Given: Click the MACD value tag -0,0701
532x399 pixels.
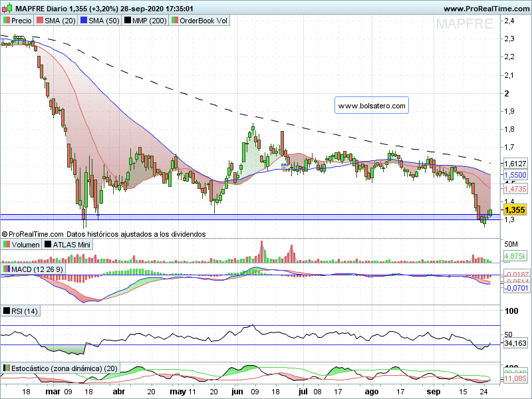Looking at the screenshot, I should click(x=516, y=288).
